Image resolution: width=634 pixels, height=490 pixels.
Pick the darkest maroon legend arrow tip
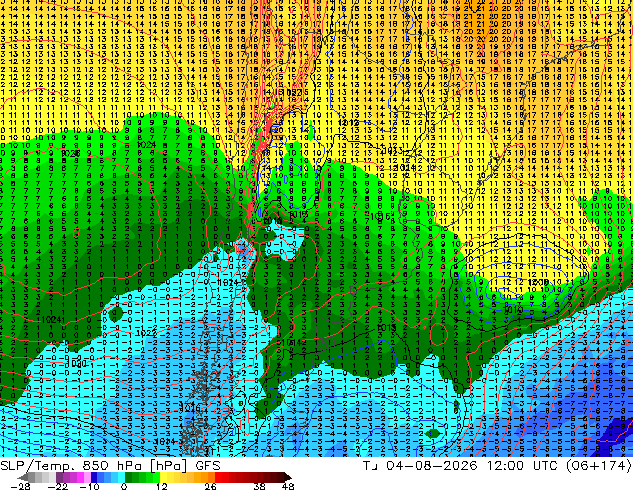click(x=288, y=477)
